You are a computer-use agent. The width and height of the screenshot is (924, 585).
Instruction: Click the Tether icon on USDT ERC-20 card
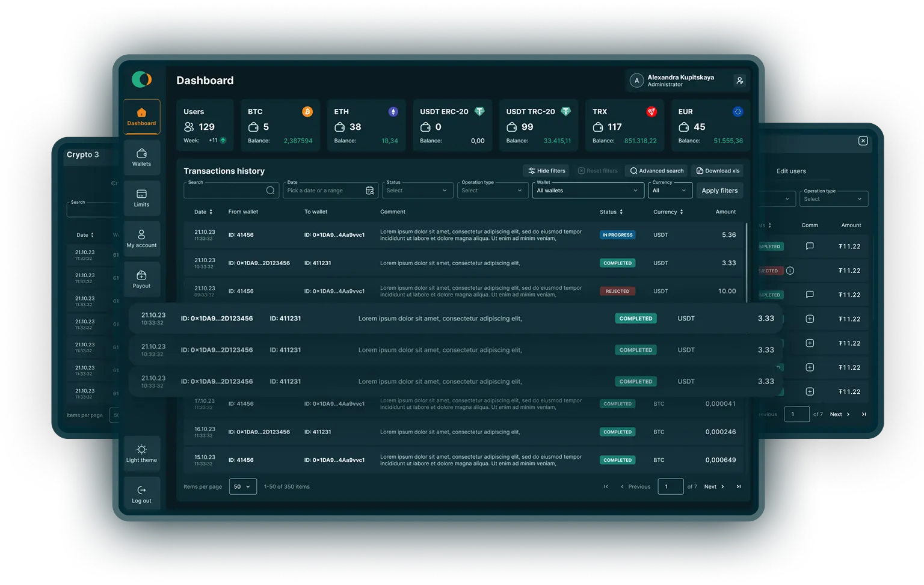(479, 112)
